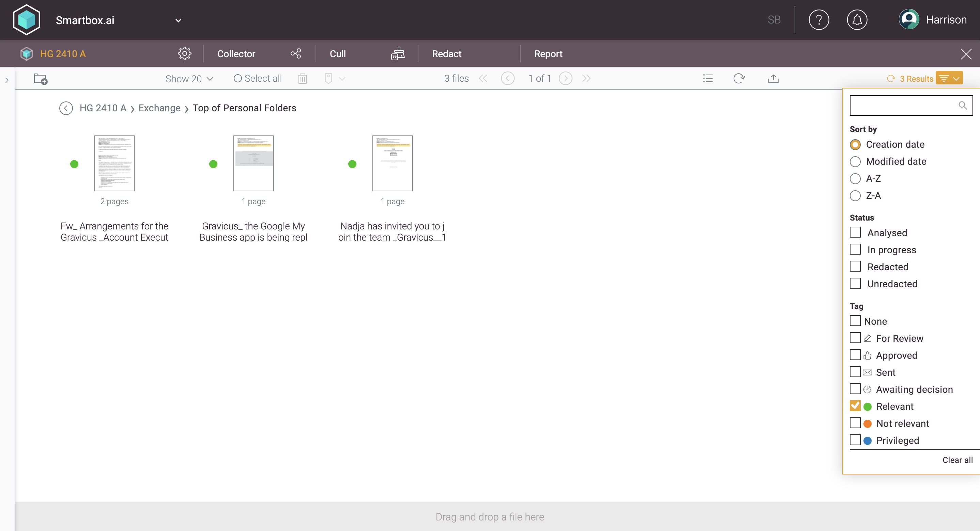This screenshot has width=980, height=531.
Task: Uncheck the Relevant tag filter
Action: tap(855, 406)
